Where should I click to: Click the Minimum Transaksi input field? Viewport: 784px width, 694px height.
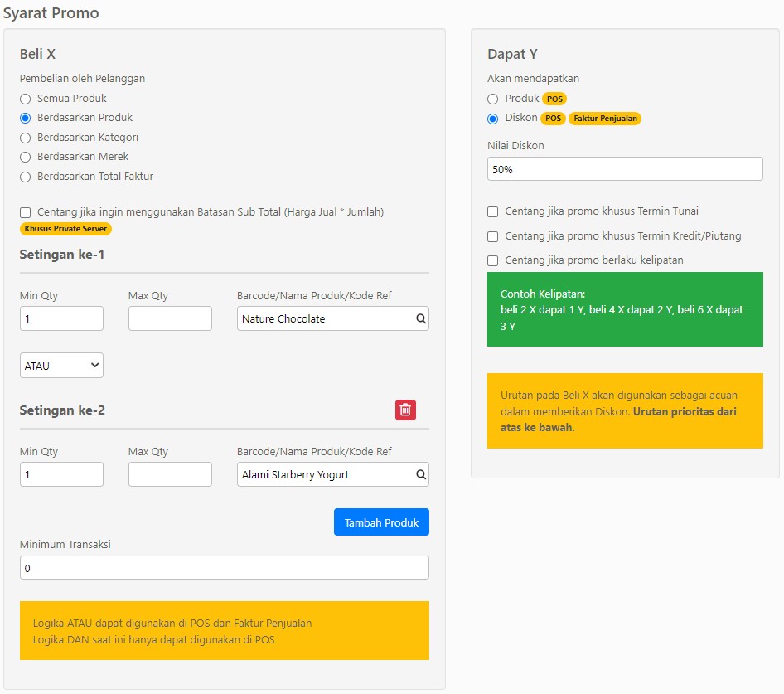click(224, 568)
